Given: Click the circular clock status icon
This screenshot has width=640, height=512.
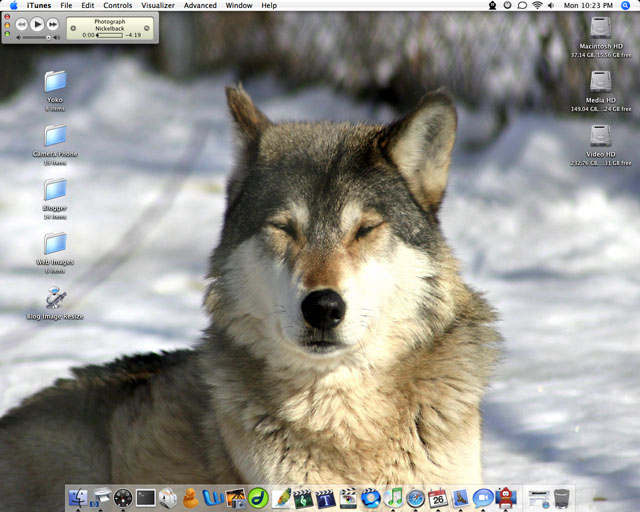Looking at the screenshot, I should [507, 5].
